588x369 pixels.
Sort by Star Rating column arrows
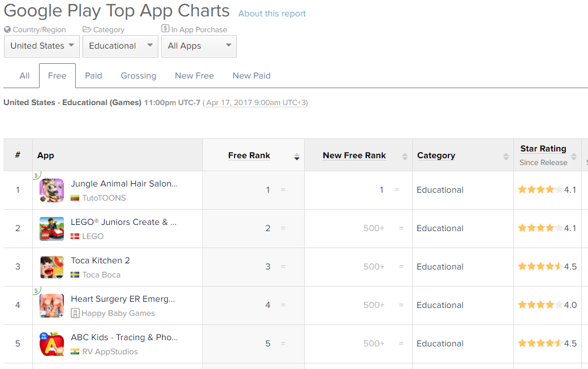(x=574, y=157)
